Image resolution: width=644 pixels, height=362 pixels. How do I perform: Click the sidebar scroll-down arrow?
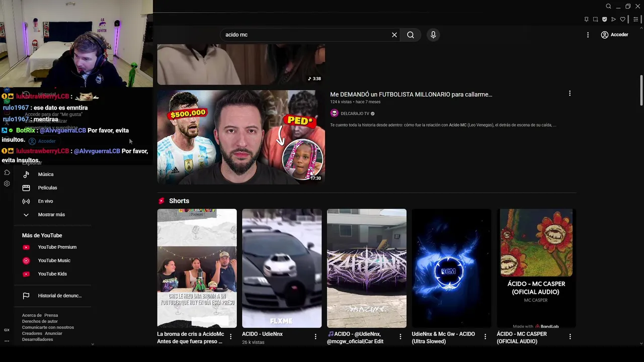pos(93,344)
